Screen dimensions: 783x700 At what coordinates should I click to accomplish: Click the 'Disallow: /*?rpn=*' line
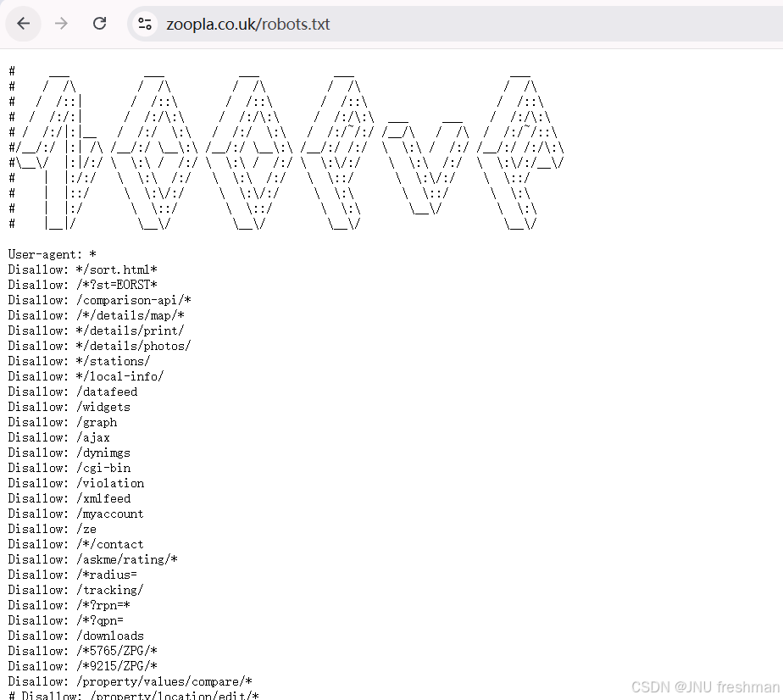point(69,605)
